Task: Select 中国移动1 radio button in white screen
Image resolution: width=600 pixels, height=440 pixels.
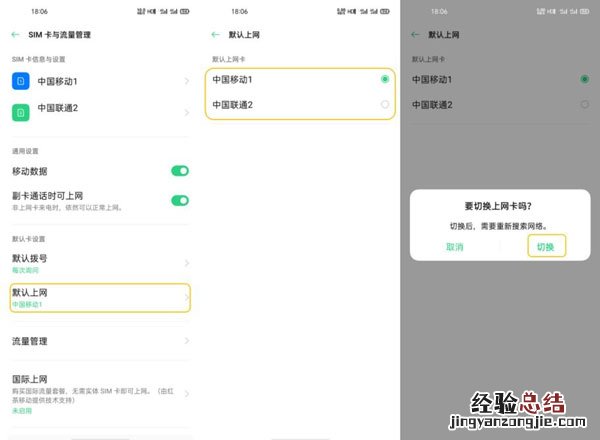Action: tap(385, 79)
